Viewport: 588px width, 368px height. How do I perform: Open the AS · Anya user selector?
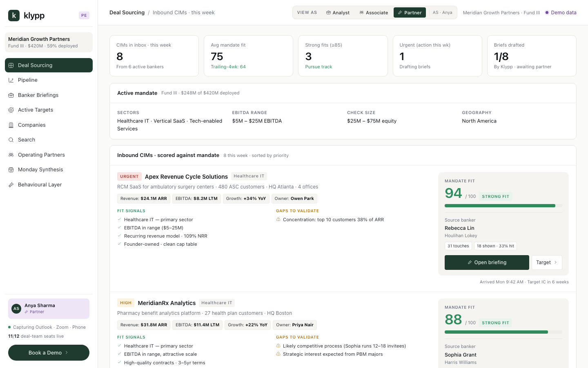tap(442, 13)
